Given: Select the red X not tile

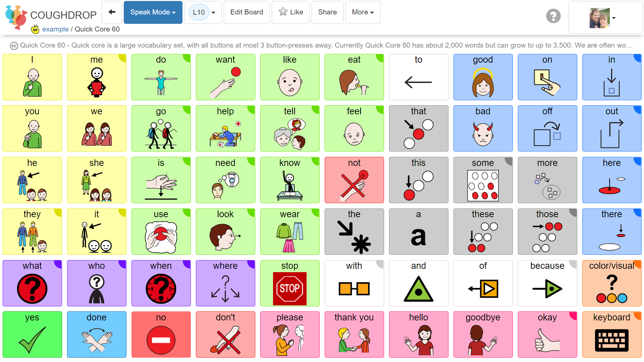Looking at the screenshot, I should pos(354,180).
